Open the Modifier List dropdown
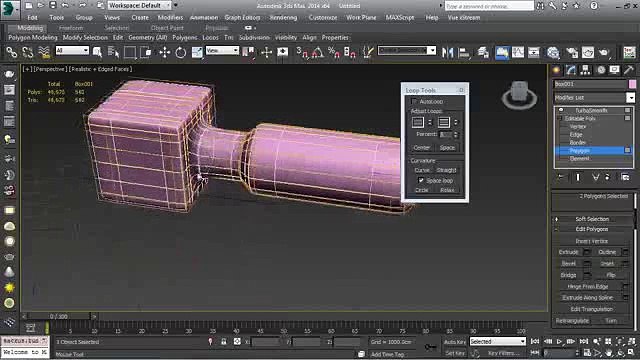This screenshot has width=640, height=360. (x=595, y=98)
